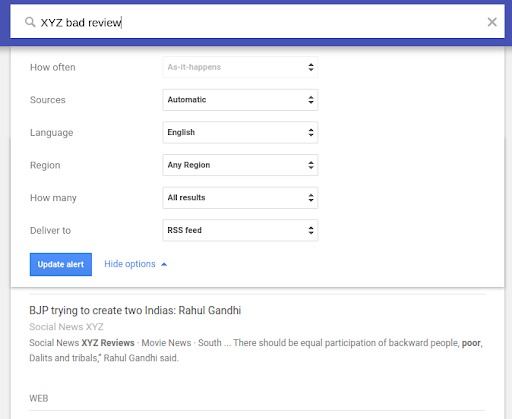Click the Deliver to label
The width and height of the screenshot is (512, 419).
50,231
